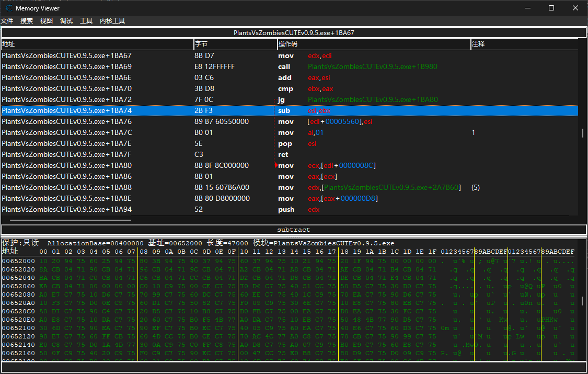Open the 调试 menu
This screenshot has width=588, height=374.
pos(66,21)
